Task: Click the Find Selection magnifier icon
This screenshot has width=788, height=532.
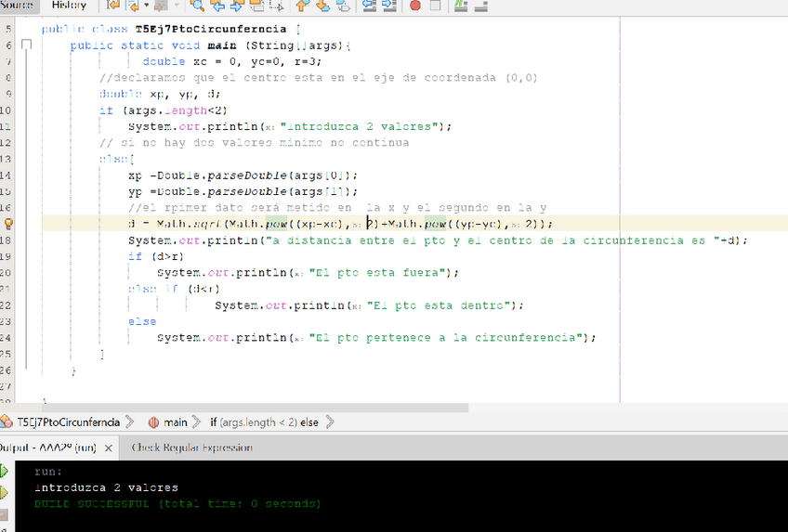Action: (x=197, y=6)
